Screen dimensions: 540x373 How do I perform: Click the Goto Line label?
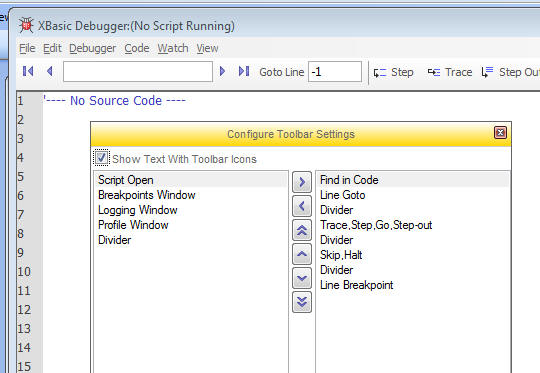(x=282, y=72)
